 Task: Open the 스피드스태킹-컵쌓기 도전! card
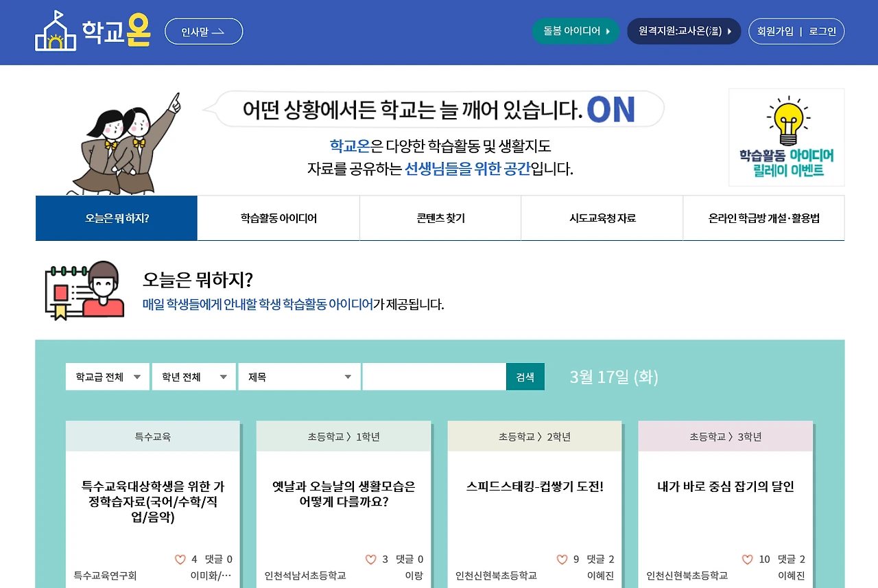pyautogui.click(x=534, y=486)
